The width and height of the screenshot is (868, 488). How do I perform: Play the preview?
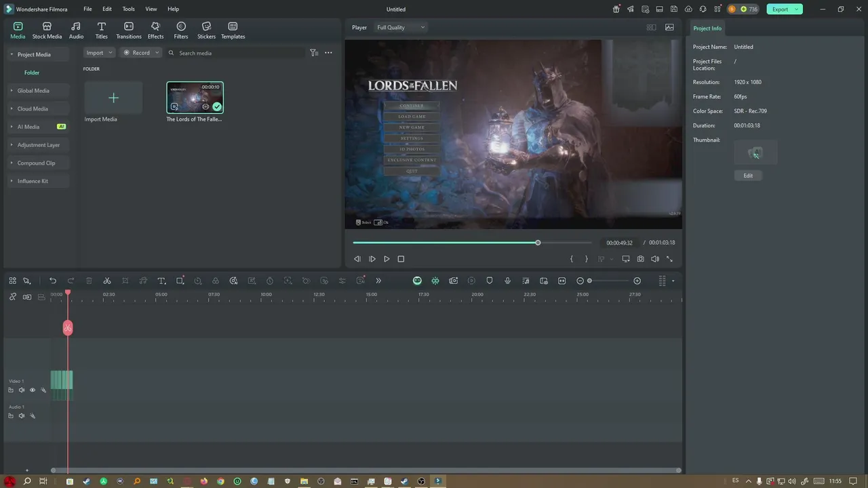tap(387, 259)
